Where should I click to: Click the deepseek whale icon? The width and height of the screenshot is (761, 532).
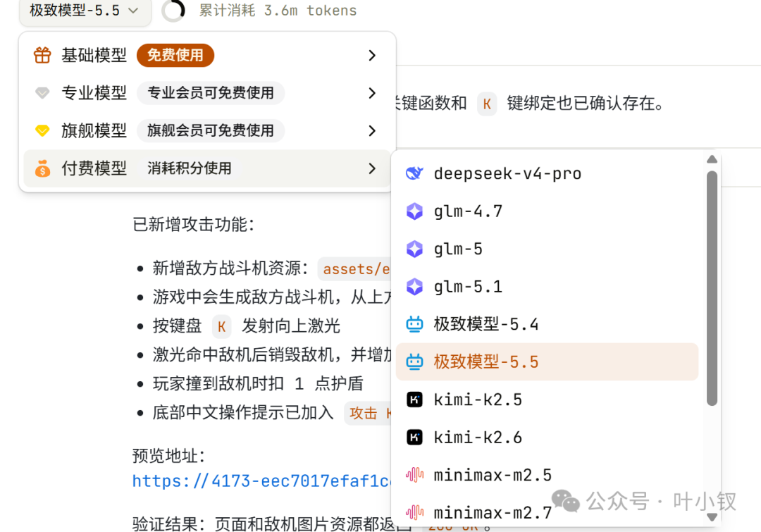pyautogui.click(x=414, y=173)
